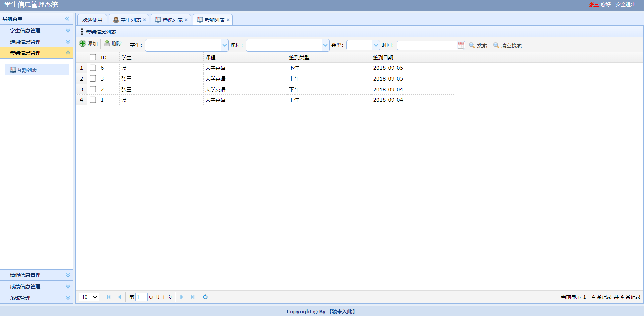644x316 pixels.
Task: Click the page number input field
Action: click(141, 297)
